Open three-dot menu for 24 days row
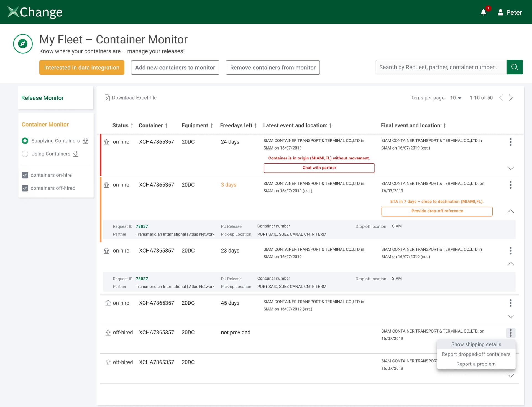532x407 pixels. pyautogui.click(x=510, y=142)
